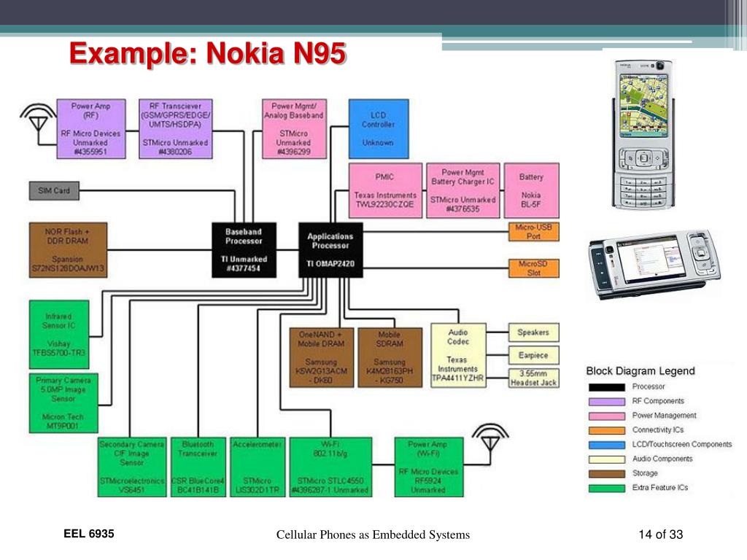This screenshot has height=560, width=747.
Task: Click the Connectivity ICs legend label
Action: 658,430
